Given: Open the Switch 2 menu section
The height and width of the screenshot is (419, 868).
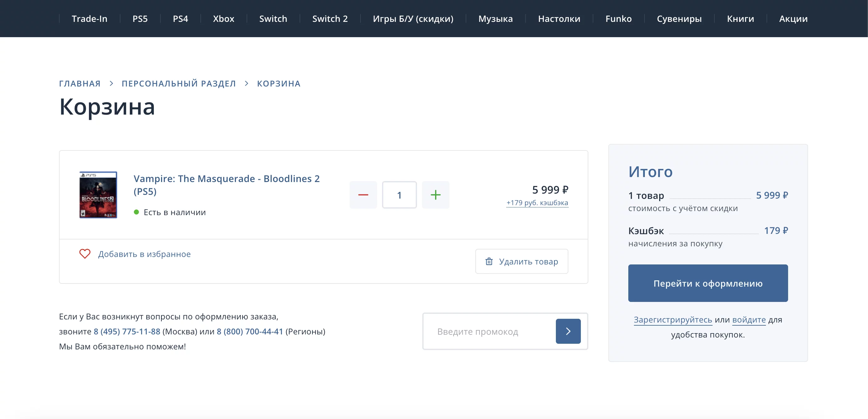Looking at the screenshot, I should [x=330, y=18].
